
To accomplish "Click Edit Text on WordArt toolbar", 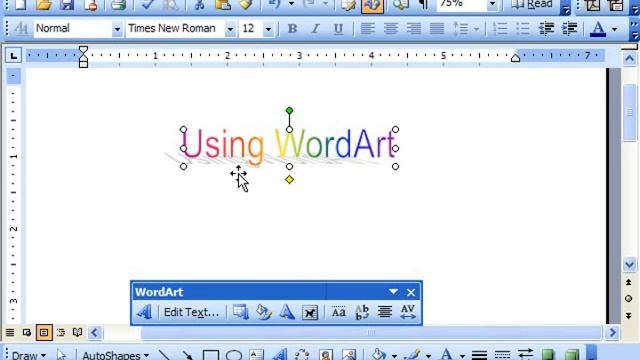I will [x=191, y=312].
